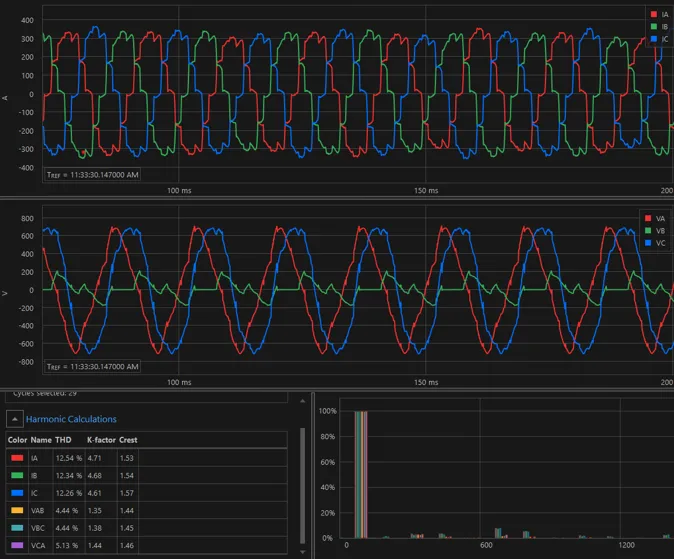Click the scroll down arrow in harmonic panel
The image size is (674, 559).
pyautogui.click(x=303, y=552)
